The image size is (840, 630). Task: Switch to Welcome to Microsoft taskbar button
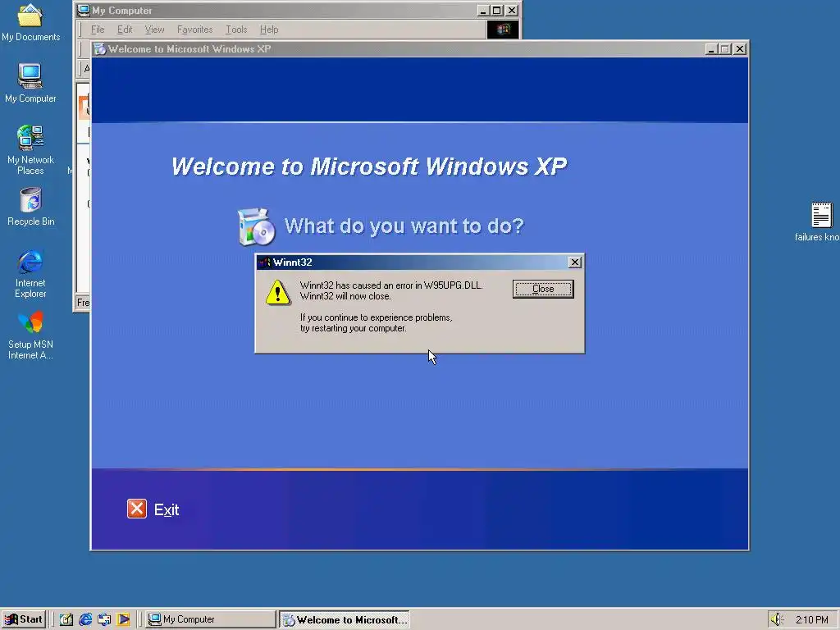pyautogui.click(x=345, y=619)
